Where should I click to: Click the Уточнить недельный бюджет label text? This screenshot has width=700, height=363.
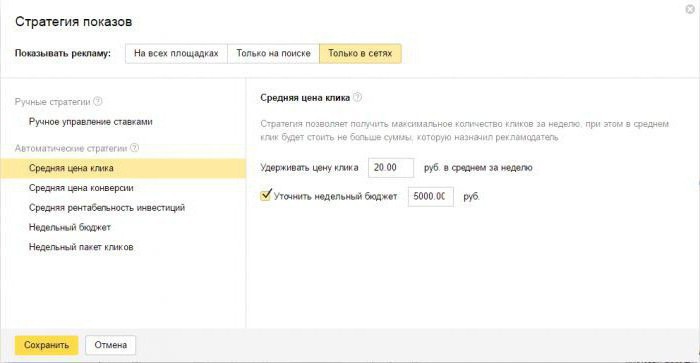click(335, 196)
